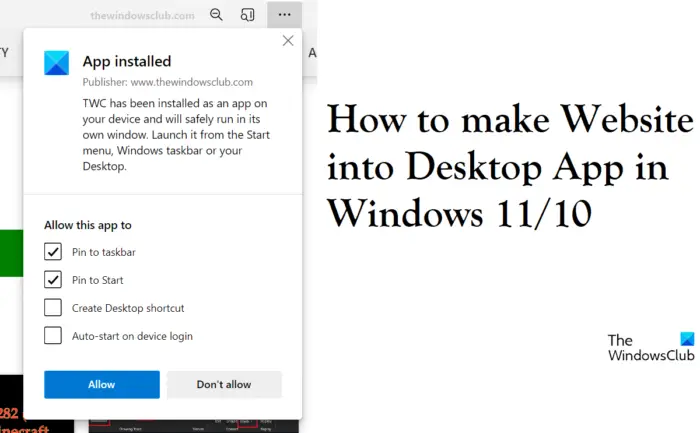
Task: Close the App installed popup
Action: point(288,41)
